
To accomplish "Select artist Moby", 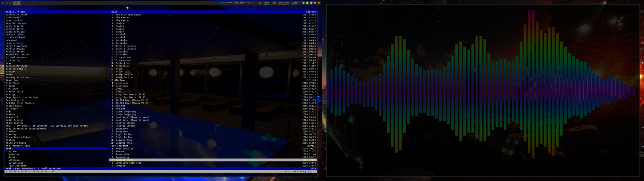I will click(8, 63).
